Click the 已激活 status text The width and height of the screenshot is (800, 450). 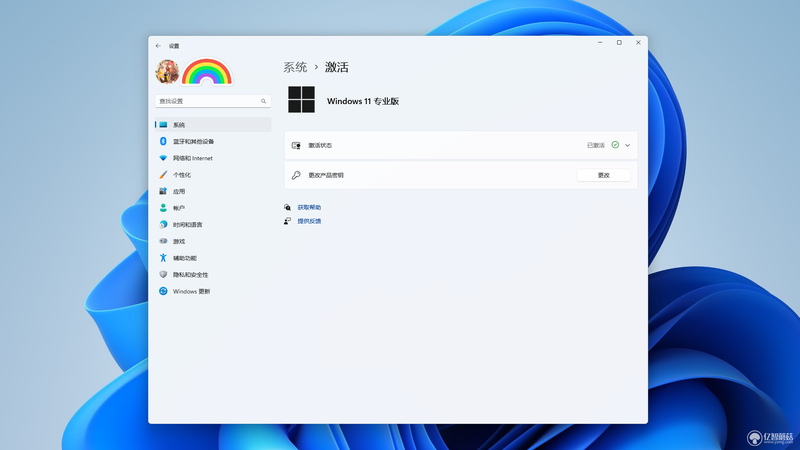tap(595, 145)
